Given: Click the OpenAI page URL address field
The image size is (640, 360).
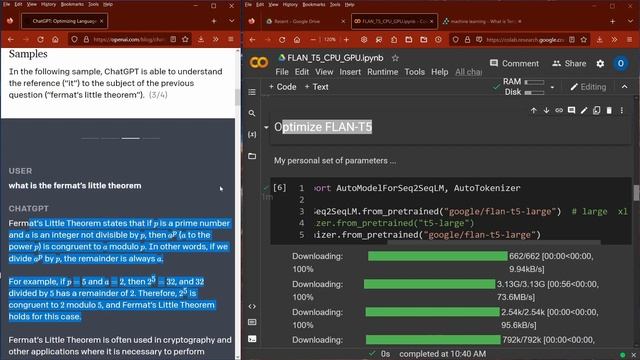Looking at the screenshot, I should pyautogui.click(x=129, y=40).
